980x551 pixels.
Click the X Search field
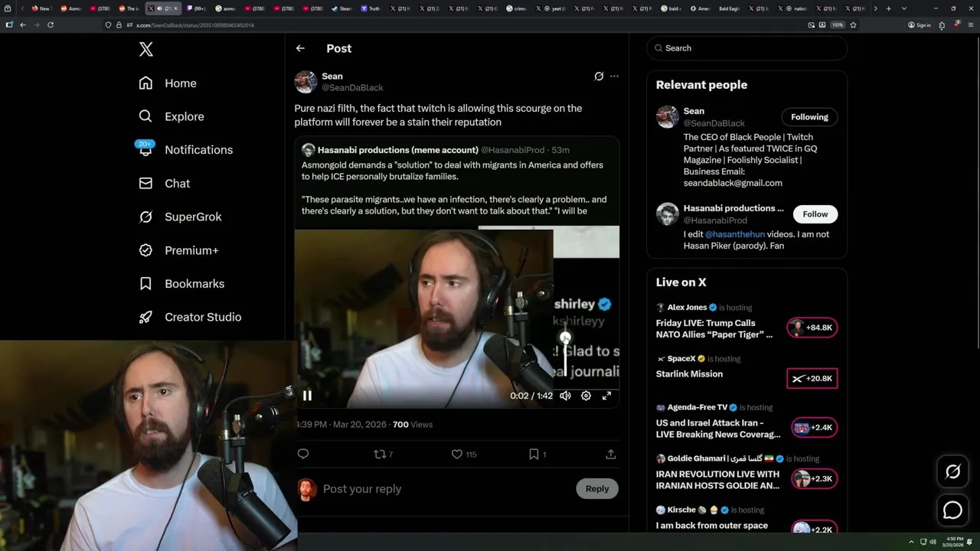746,48
